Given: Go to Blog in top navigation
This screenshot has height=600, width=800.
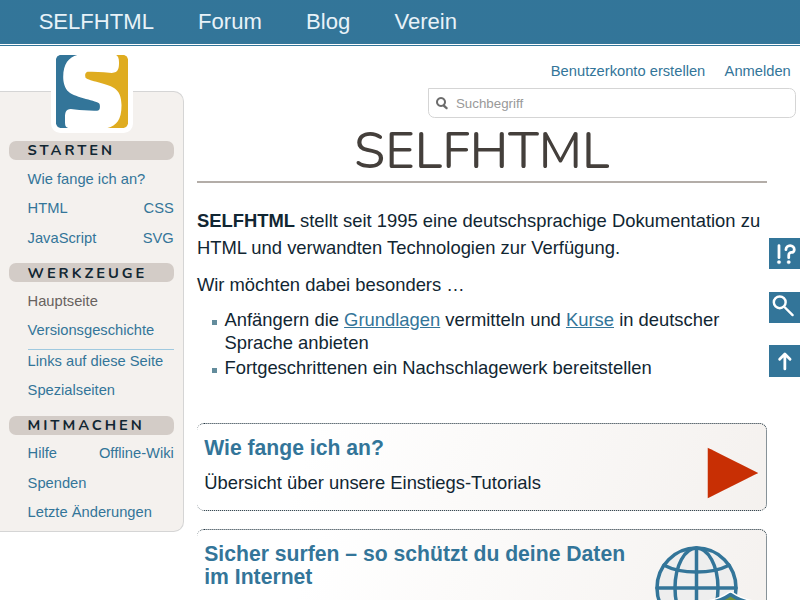Looking at the screenshot, I should point(328,22).
